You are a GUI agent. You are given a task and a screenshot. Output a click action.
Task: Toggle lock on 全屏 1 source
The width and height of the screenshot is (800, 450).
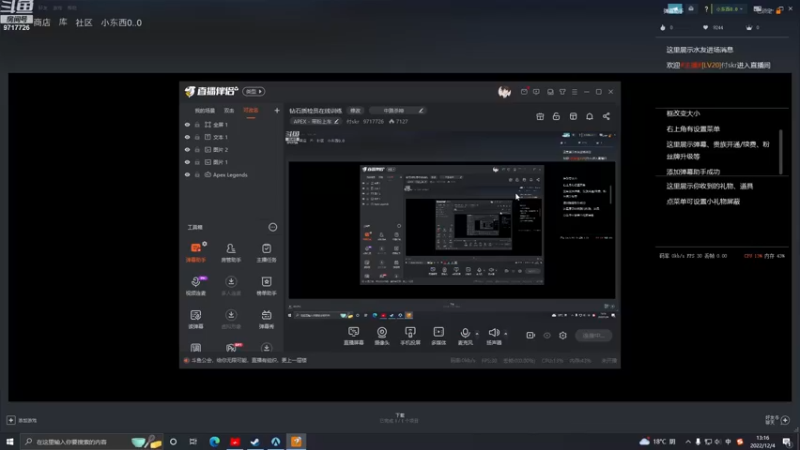197,124
